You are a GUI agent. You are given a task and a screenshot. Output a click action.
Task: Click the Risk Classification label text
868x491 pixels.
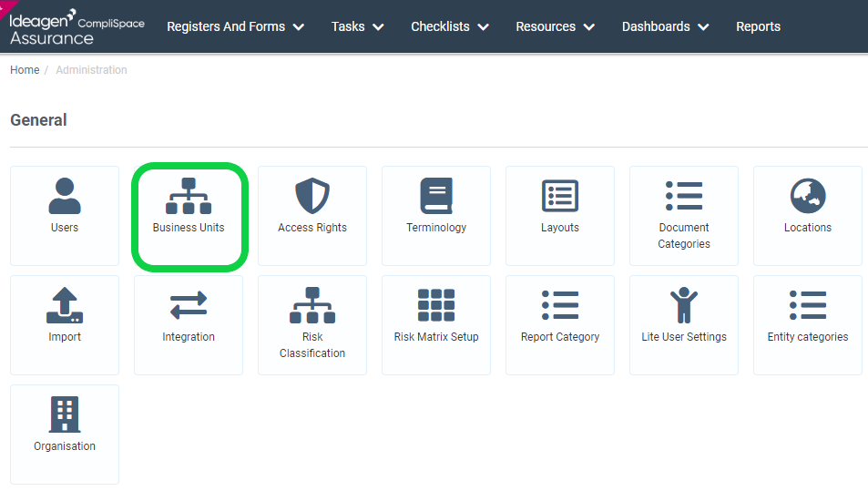(x=312, y=345)
